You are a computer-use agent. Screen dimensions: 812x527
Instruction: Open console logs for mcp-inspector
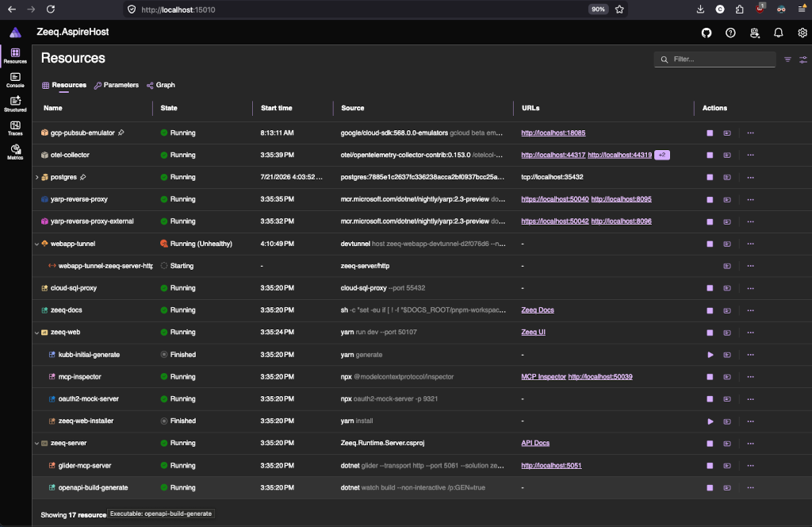(x=727, y=377)
